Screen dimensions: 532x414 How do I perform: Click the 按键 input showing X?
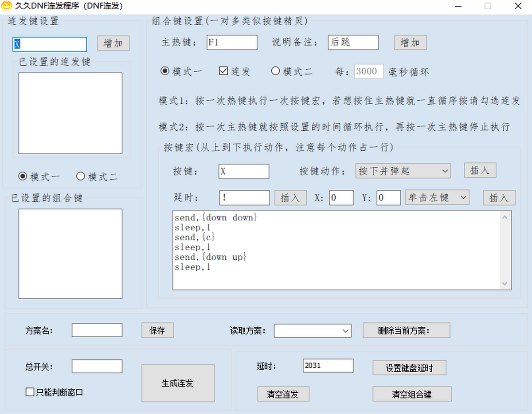click(x=244, y=172)
